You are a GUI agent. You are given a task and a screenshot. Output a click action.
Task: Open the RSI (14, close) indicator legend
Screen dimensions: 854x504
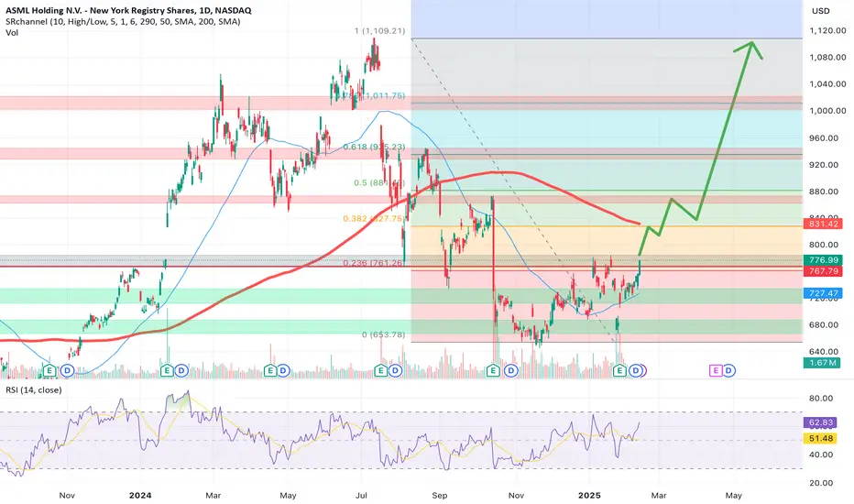[34, 390]
